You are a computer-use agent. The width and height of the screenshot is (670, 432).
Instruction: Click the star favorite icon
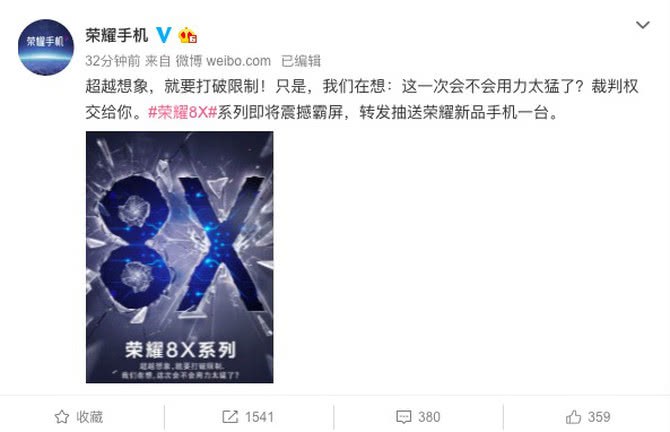tap(62, 417)
